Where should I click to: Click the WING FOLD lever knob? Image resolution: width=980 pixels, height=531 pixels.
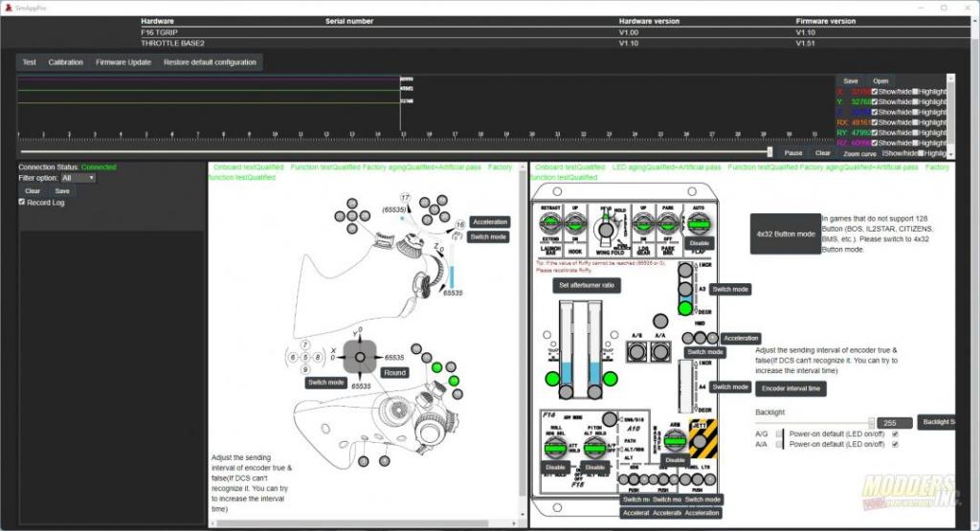(x=606, y=230)
